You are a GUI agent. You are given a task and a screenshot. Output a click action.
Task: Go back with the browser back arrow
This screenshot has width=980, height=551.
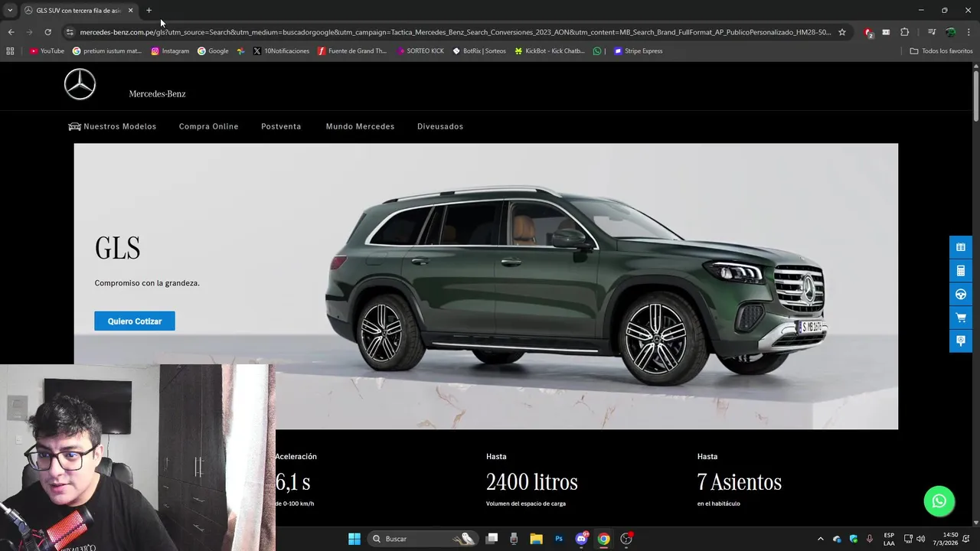point(11,32)
